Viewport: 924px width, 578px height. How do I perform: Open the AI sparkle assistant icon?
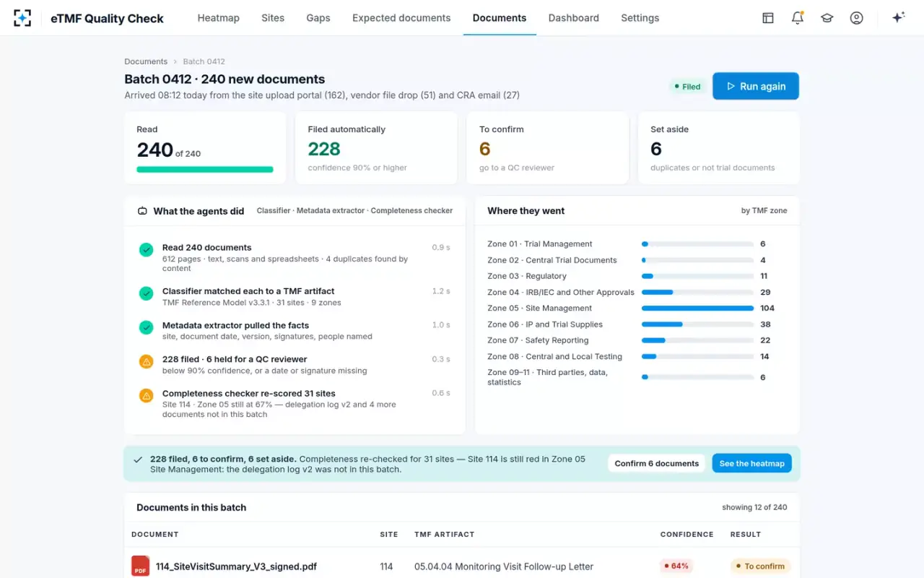coord(899,18)
